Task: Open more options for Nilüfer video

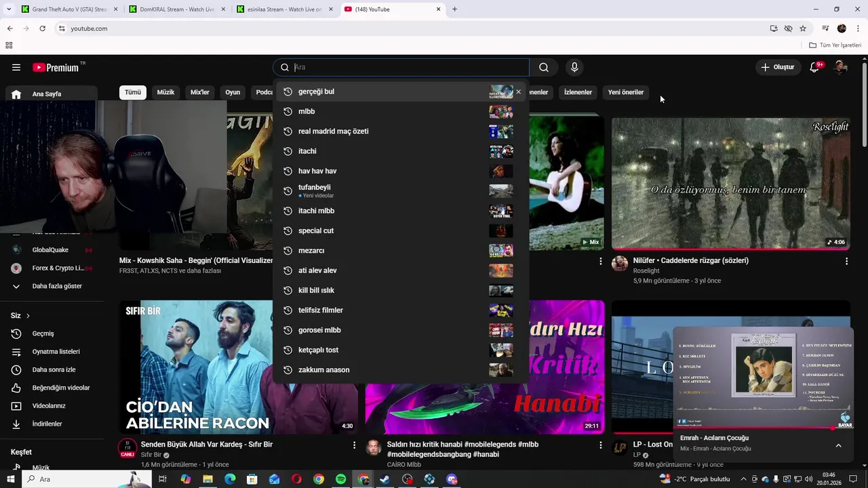Action: click(x=846, y=261)
